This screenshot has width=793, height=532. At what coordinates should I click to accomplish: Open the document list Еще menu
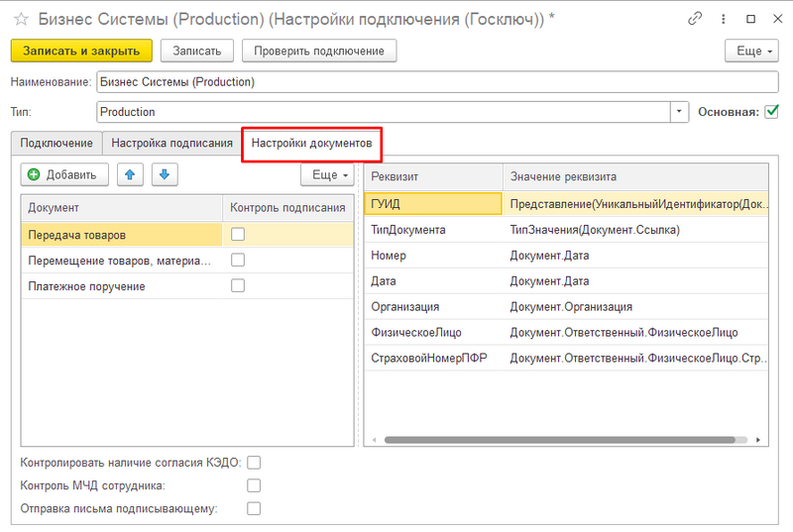pyautogui.click(x=327, y=174)
